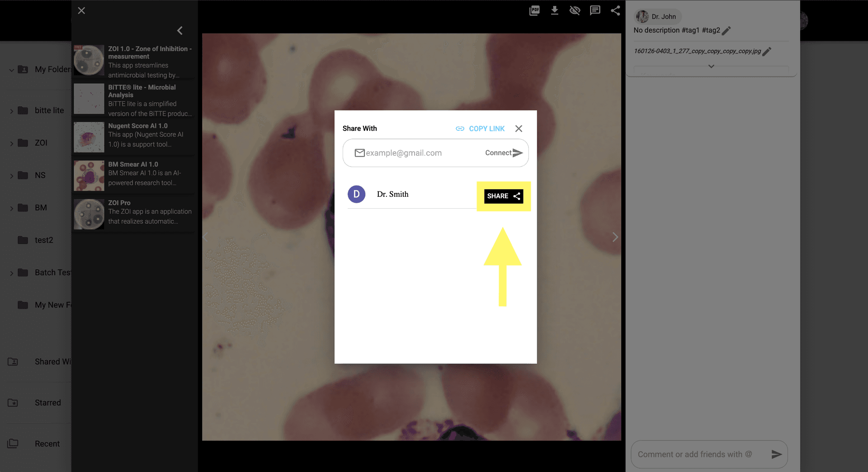Open the PDF export icon
The width and height of the screenshot is (868, 472).
534,10
